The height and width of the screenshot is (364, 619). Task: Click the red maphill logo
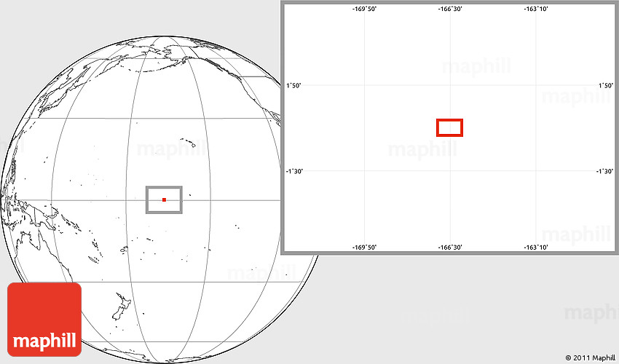pos(44,319)
